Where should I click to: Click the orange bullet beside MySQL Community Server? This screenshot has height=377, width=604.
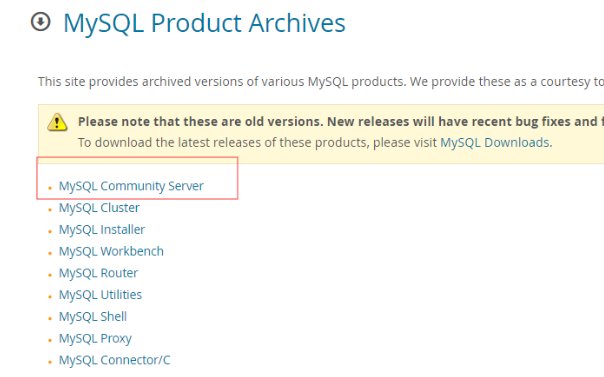coord(50,188)
